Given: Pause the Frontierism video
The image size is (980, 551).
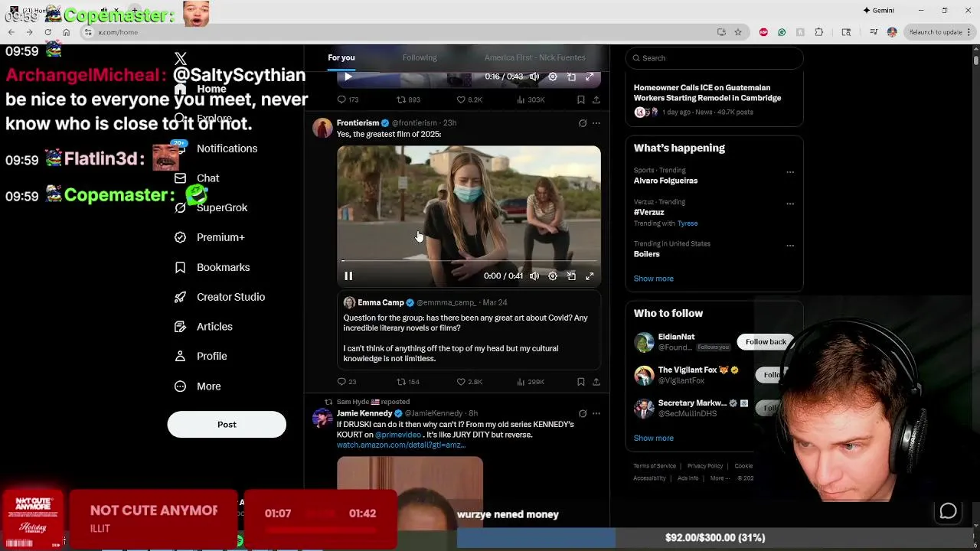Looking at the screenshot, I should click(348, 276).
